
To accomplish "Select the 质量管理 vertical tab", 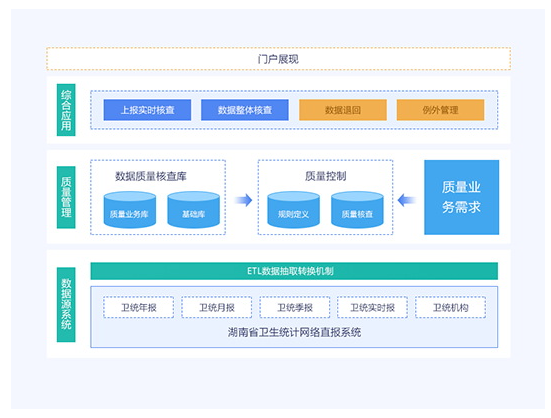I will pyautogui.click(x=66, y=197).
